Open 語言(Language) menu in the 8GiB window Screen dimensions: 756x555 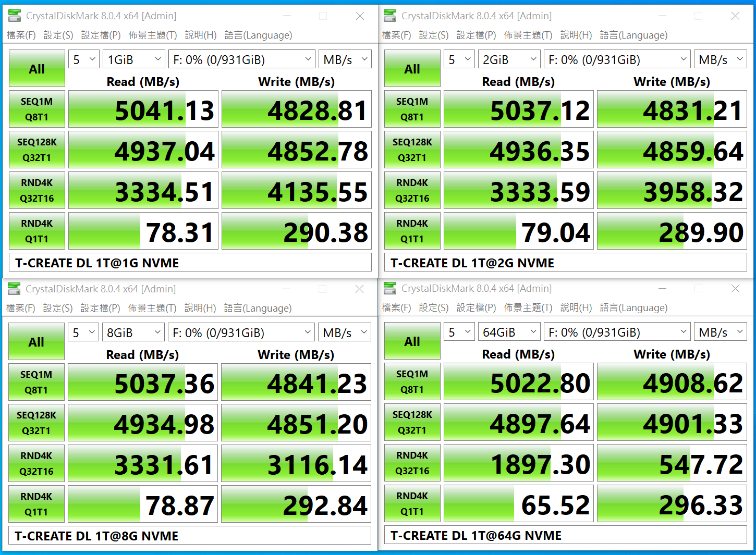[x=258, y=308]
